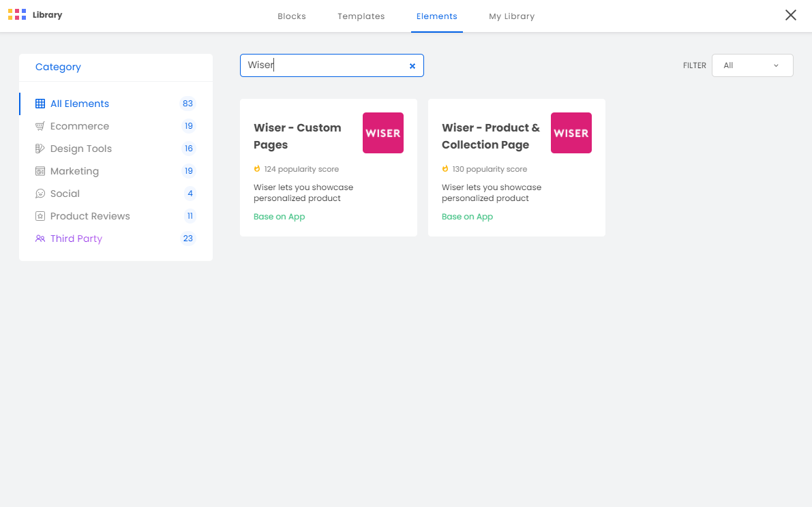Click flame icon beside 124 popularity score
Image resolution: width=812 pixels, height=507 pixels.
point(257,168)
